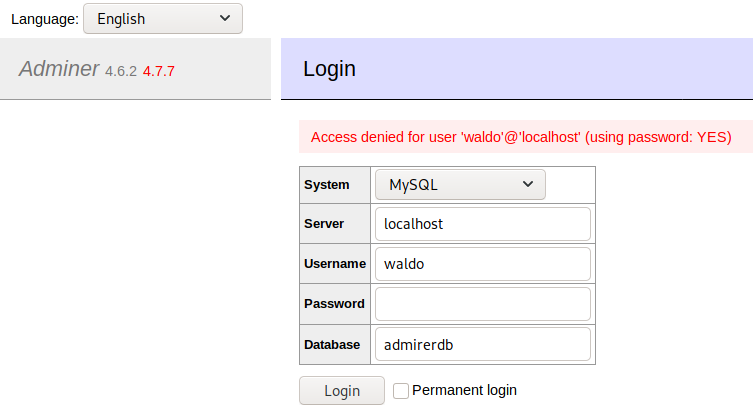Click the Permanent login label text
753x418 pixels.
(x=464, y=390)
